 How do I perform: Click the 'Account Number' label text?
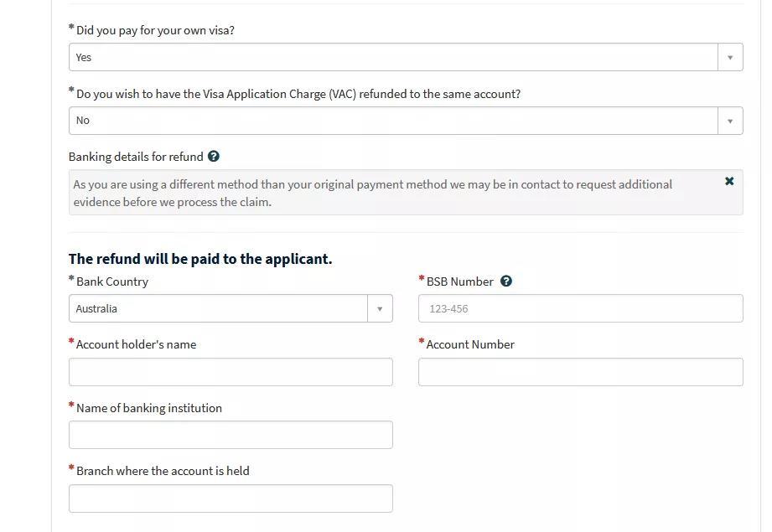(470, 344)
